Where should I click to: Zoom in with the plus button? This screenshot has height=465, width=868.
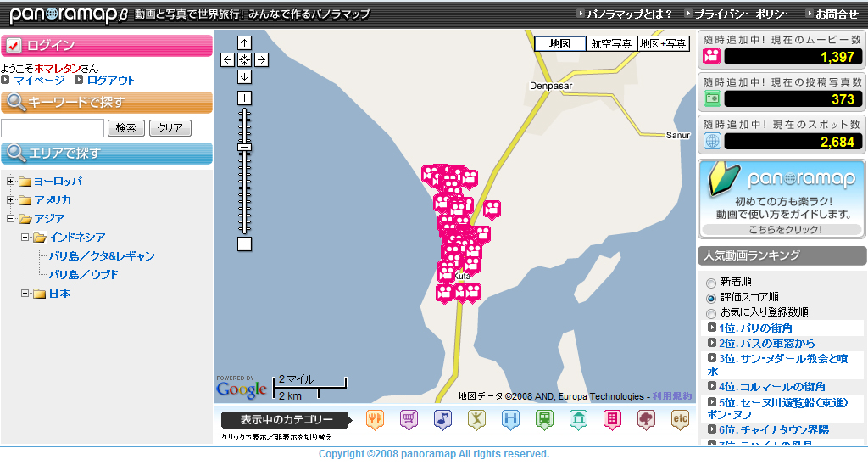(244, 98)
